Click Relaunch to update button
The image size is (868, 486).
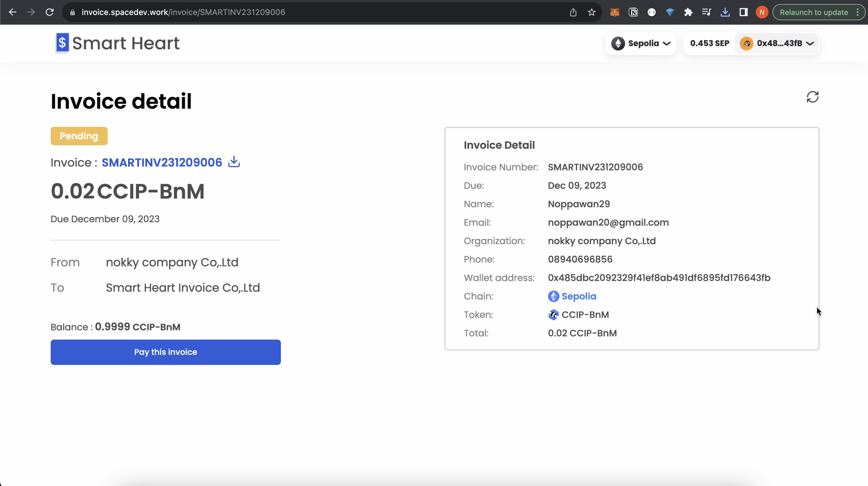click(x=813, y=12)
